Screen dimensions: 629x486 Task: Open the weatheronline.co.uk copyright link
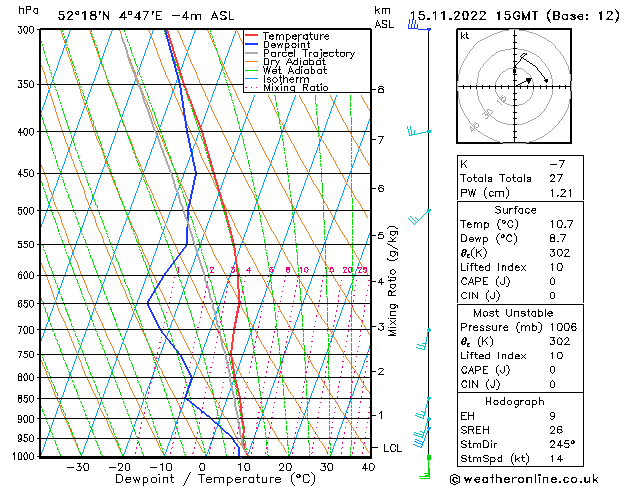(x=524, y=479)
